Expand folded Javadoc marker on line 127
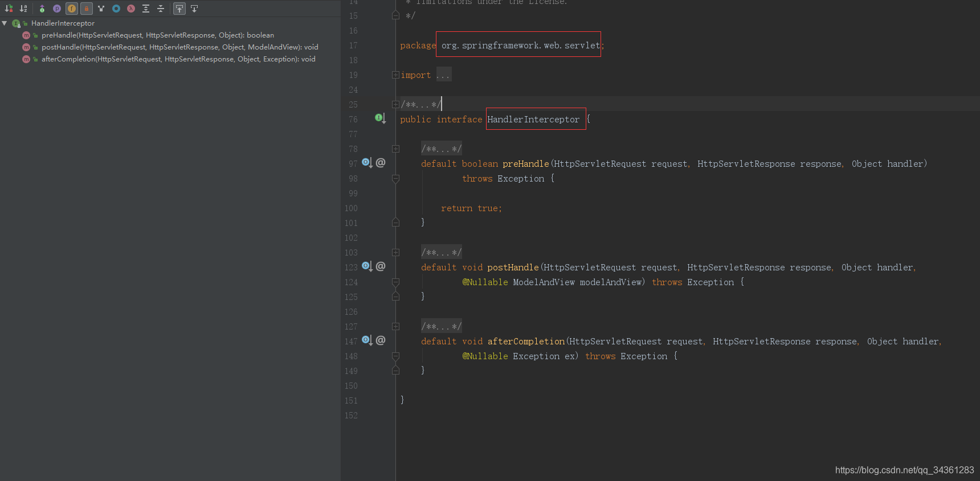This screenshot has height=481, width=980. coord(395,326)
